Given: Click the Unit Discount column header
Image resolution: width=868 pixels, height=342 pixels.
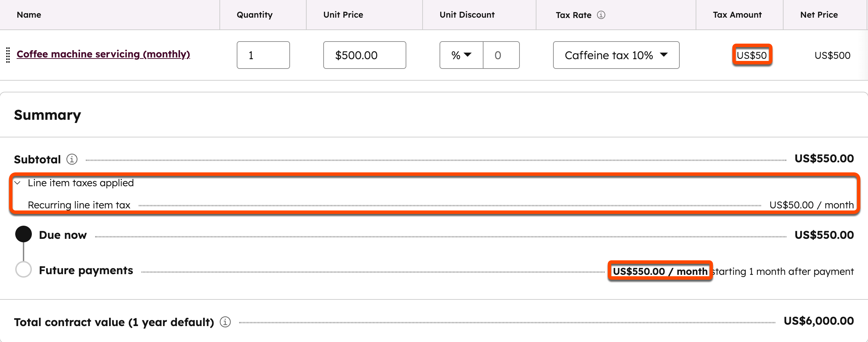Looking at the screenshot, I should pyautogui.click(x=467, y=15).
